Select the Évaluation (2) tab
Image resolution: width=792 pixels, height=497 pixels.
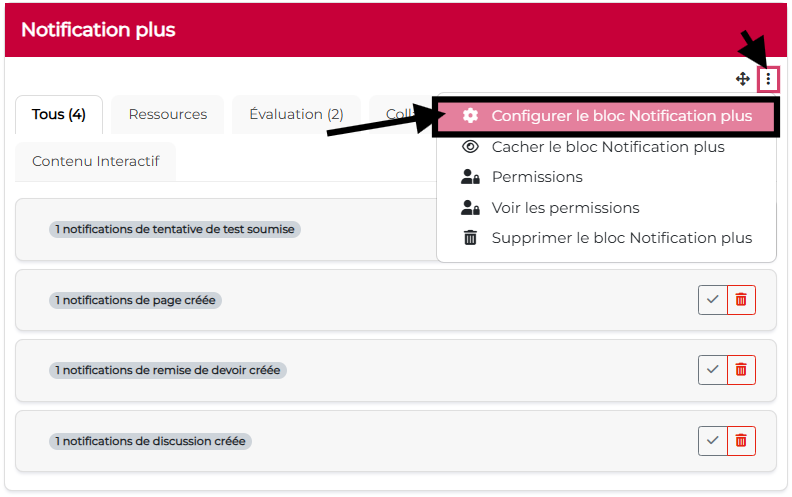(296, 114)
